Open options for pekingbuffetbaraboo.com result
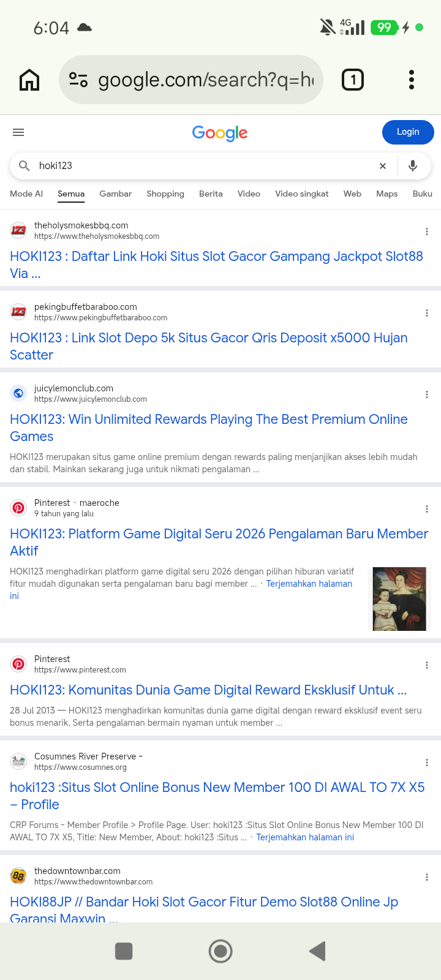Viewport: 441px width, 980px height. [x=427, y=313]
